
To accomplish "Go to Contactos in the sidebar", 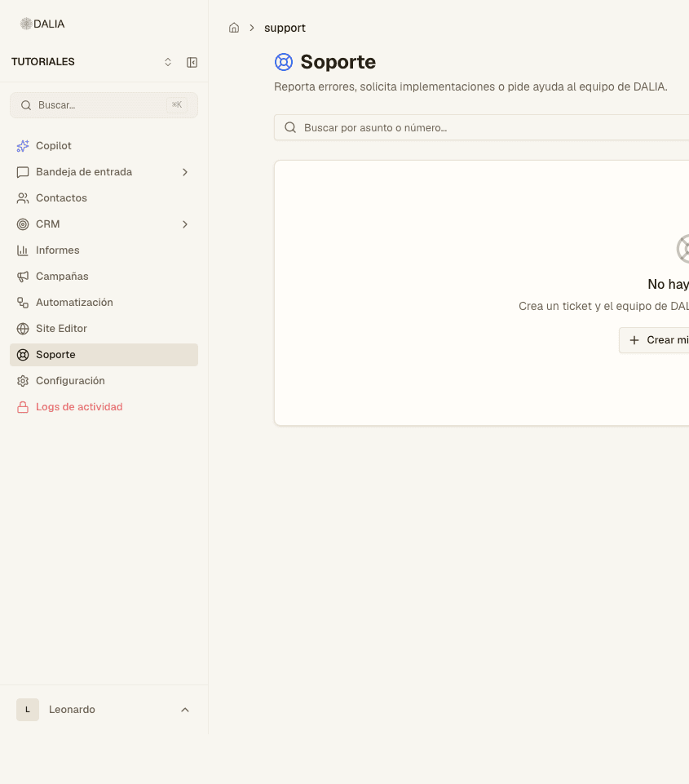I will (104, 198).
